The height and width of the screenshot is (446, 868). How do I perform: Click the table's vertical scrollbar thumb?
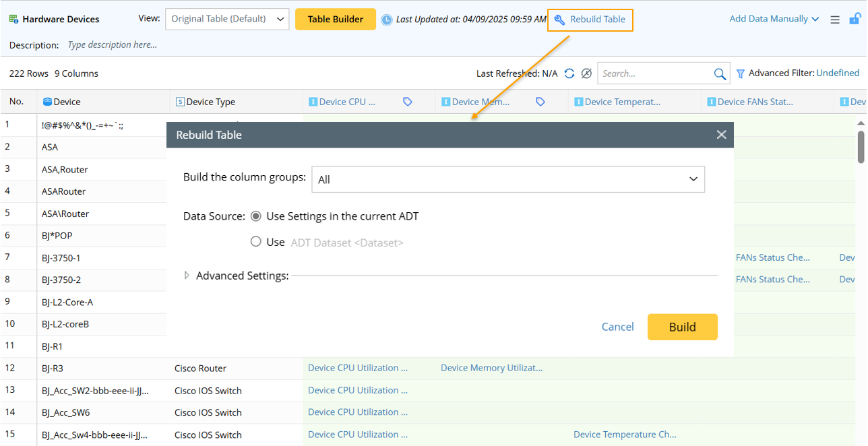point(861,146)
